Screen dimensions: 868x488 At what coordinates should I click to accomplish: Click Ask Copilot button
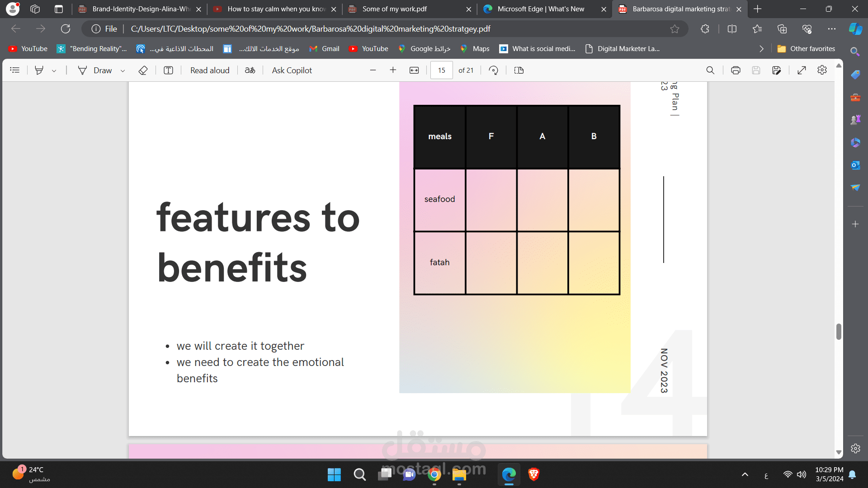click(292, 70)
